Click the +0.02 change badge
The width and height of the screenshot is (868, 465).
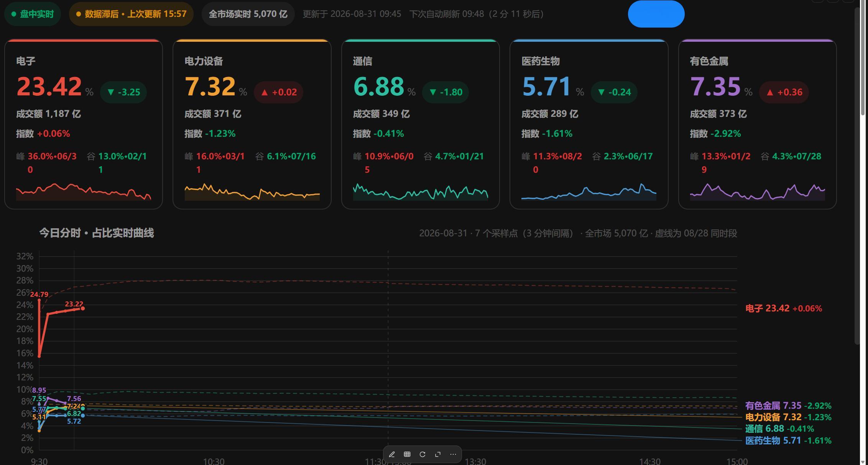click(x=278, y=92)
